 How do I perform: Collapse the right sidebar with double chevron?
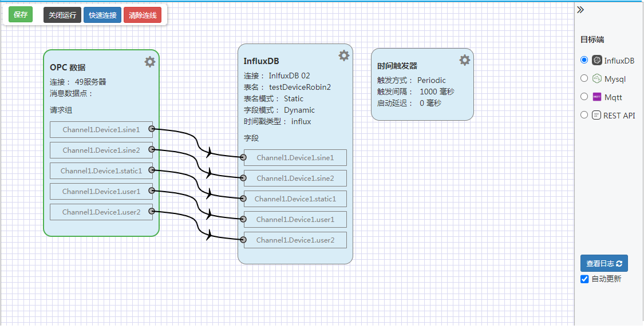pyautogui.click(x=580, y=10)
